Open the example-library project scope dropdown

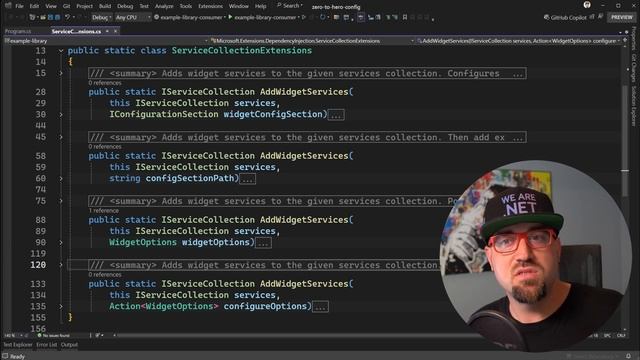point(106,41)
